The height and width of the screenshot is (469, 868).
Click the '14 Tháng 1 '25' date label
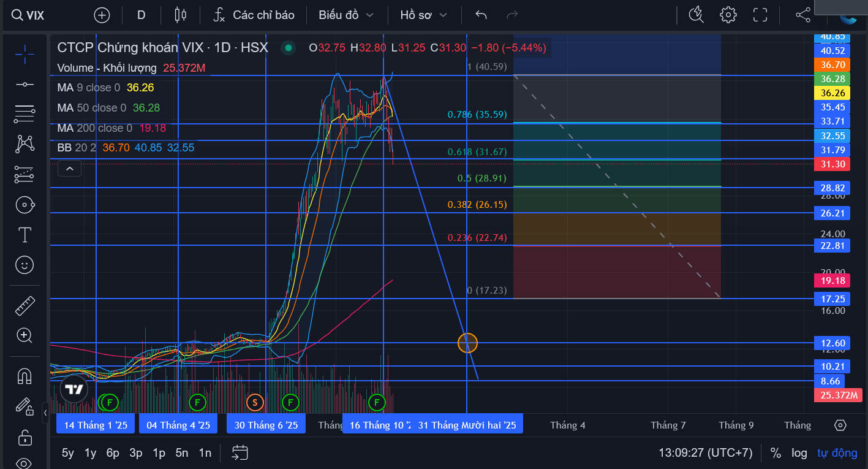tap(96, 425)
